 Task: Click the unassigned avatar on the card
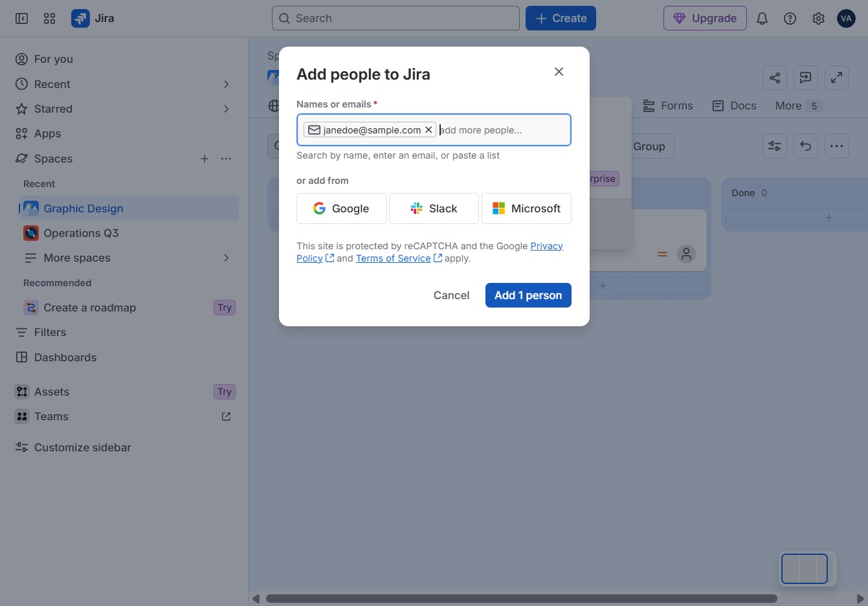point(687,254)
